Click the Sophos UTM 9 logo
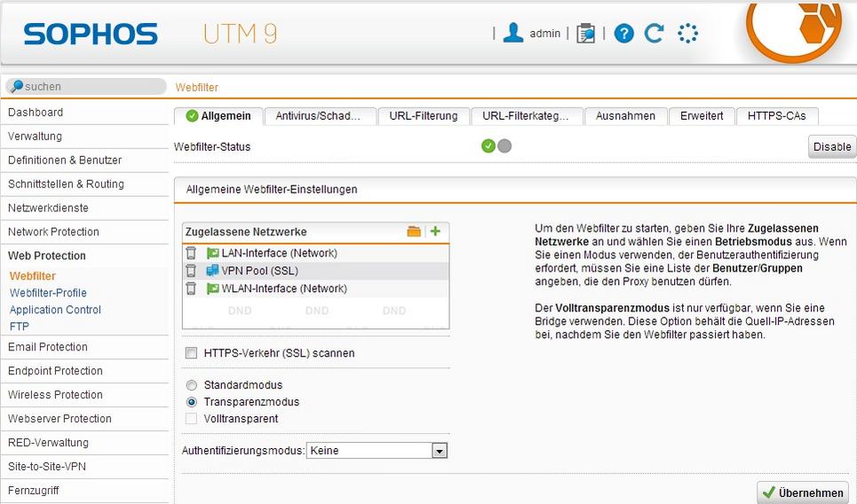Image resolution: width=857 pixels, height=504 pixels. coord(150,34)
